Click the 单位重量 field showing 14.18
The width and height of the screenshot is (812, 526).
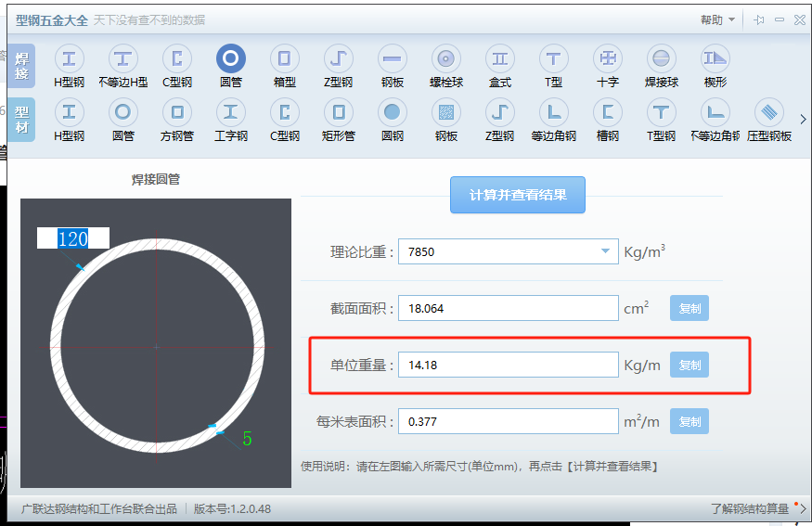[508, 365]
